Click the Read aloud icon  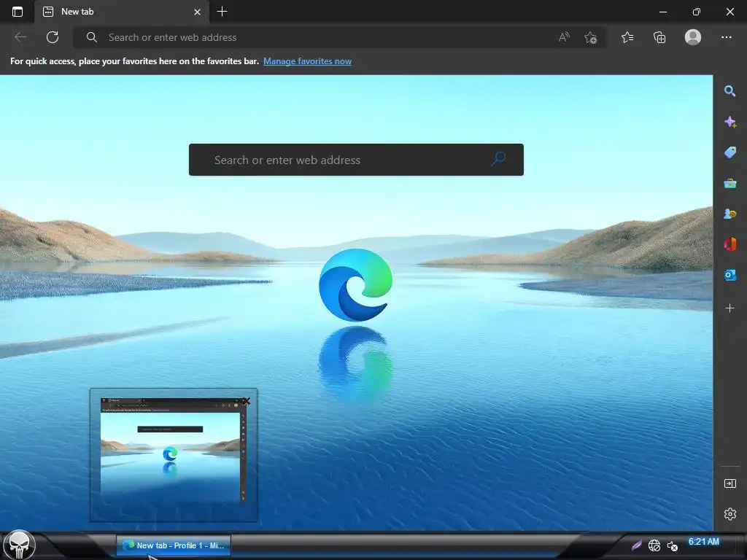[x=564, y=37]
